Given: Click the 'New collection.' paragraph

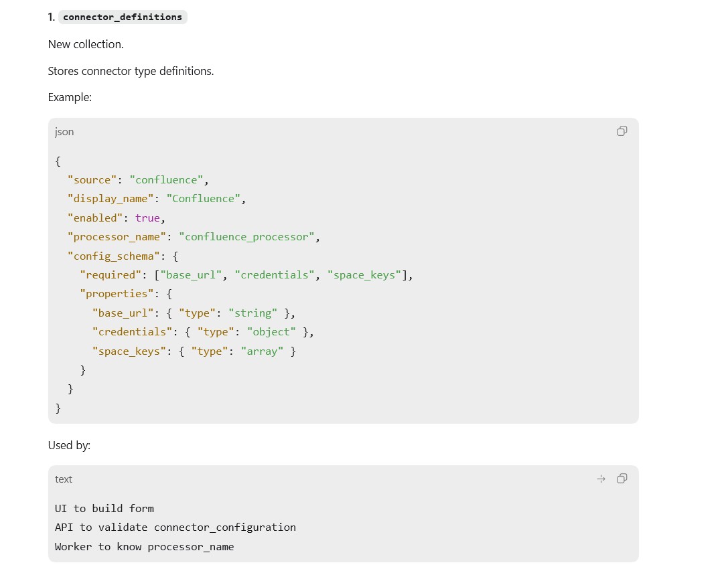Looking at the screenshot, I should point(86,45).
